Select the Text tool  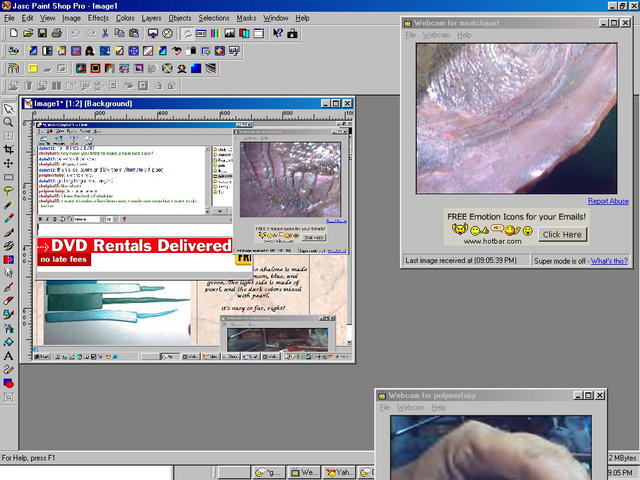click(9, 356)
